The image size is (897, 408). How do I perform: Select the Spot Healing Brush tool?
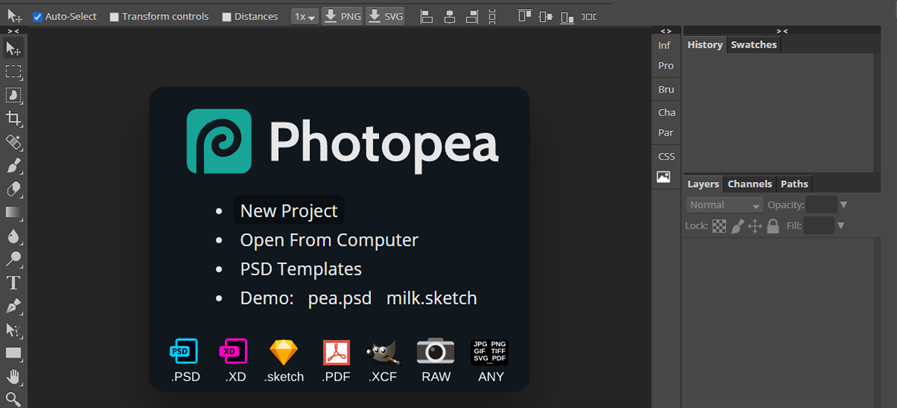(13, 142)
